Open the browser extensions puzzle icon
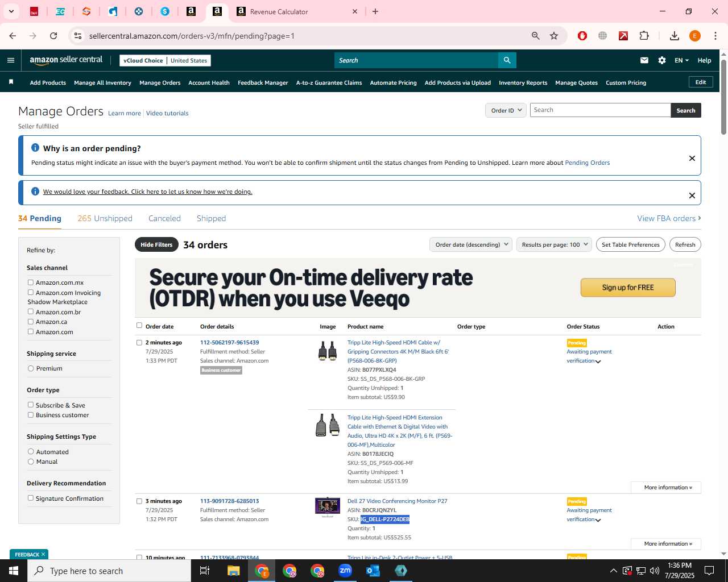 coord(644,36)
